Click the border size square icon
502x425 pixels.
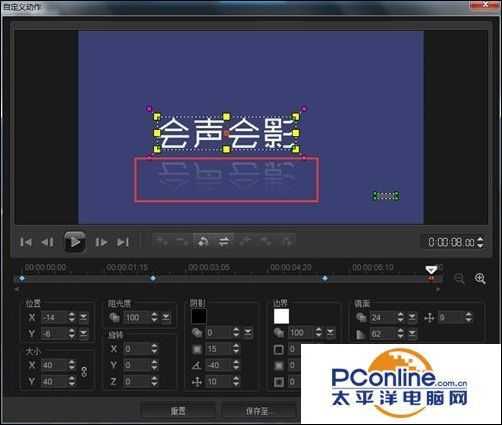pos(279,349)
